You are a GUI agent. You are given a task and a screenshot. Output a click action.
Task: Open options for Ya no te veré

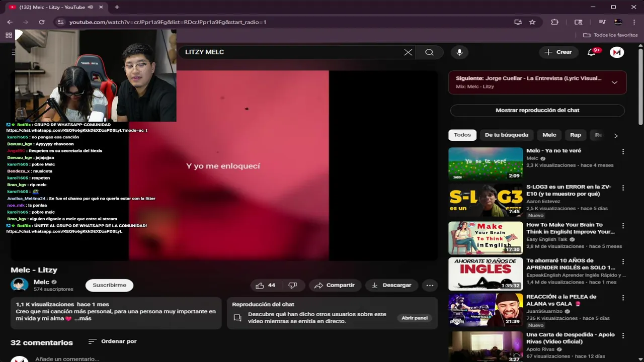[x=623, y=152]
